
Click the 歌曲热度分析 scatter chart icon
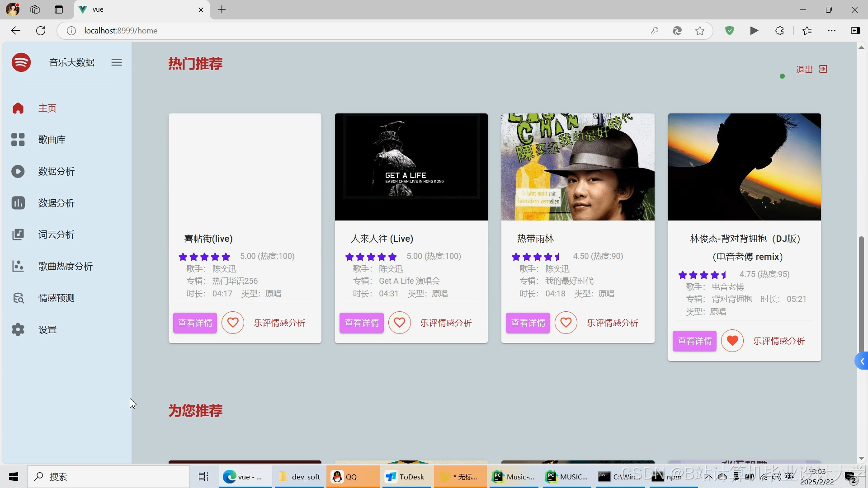(x=18, y=266)
